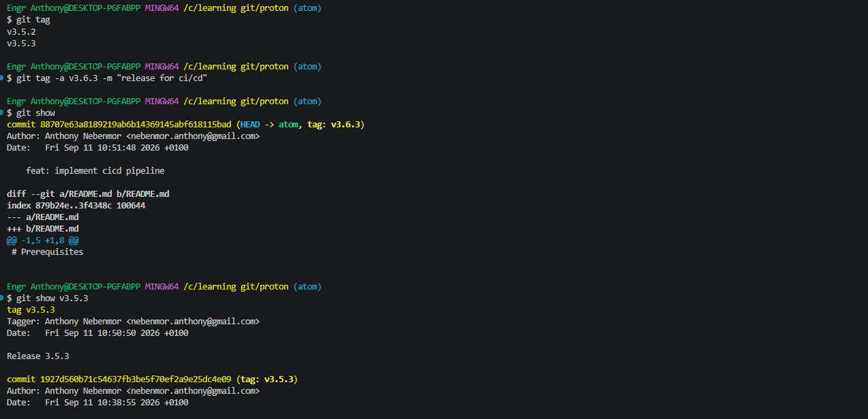Click the 'Tagger: Anthony Nebenmor' line

[133, 321]
